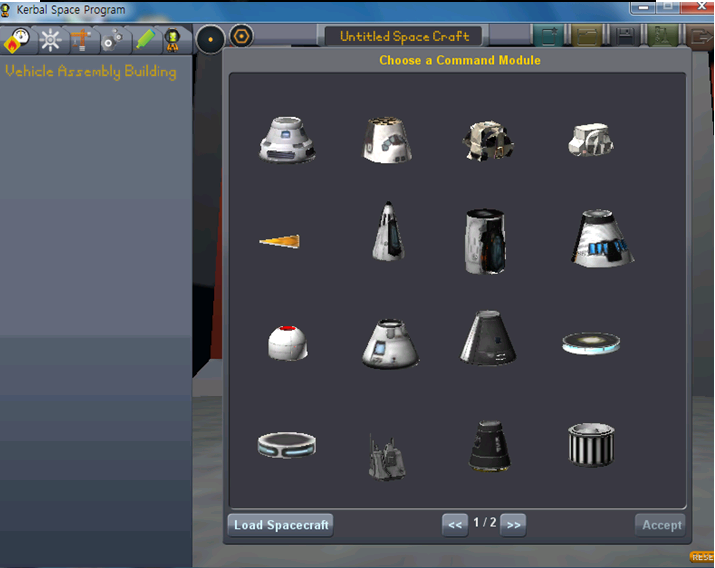Viewport: 715px width, 568px height.
Task: Toggle the angle snap hexagon button
Action: coord(241,36)
